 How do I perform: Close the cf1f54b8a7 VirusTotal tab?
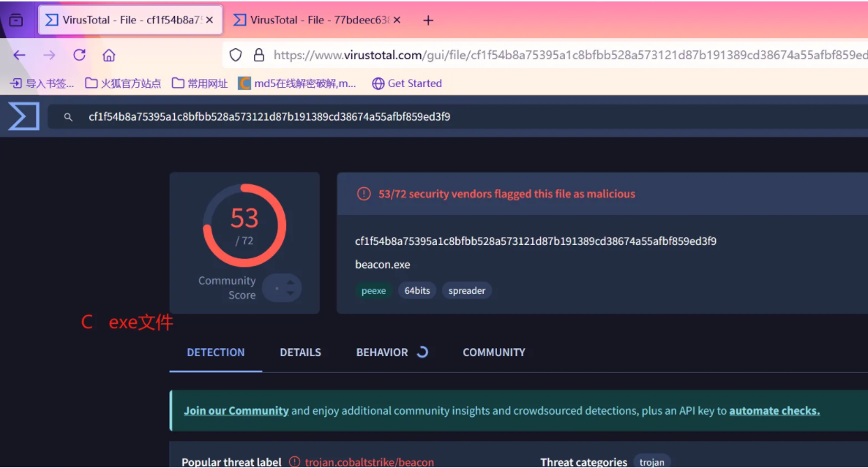pyautogui.click(x=210, y=20)
